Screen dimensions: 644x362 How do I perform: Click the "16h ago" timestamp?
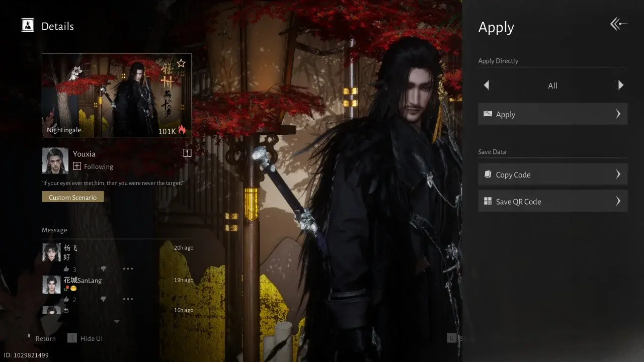click(184, 310)
